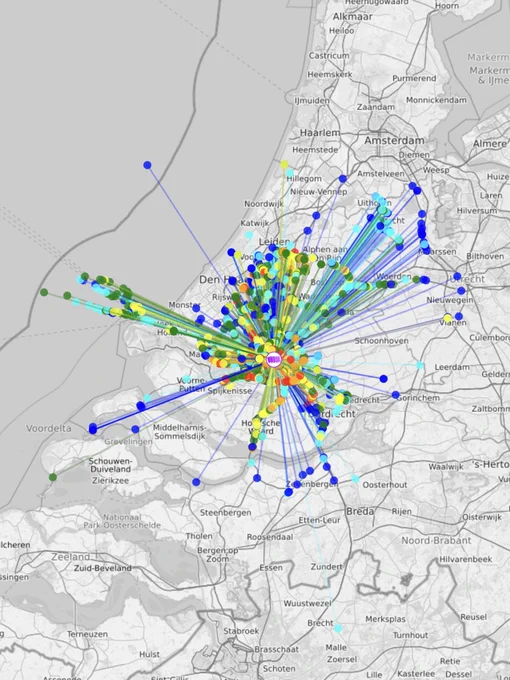The image size is (510, 680).
Task: Click the Haarlem map label
Action: point(320,133)
